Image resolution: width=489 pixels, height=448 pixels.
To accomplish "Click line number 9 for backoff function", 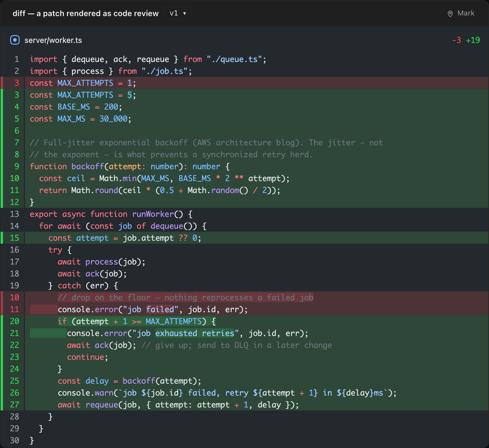I will click(x=17, y=166).
